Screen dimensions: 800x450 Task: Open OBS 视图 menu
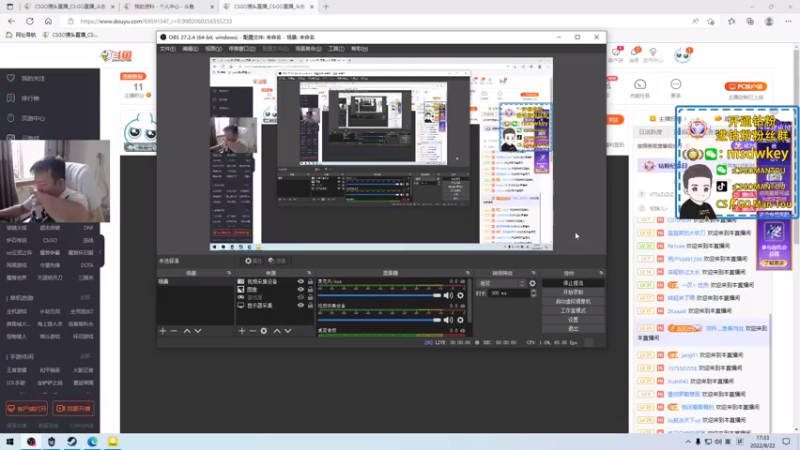213,49
